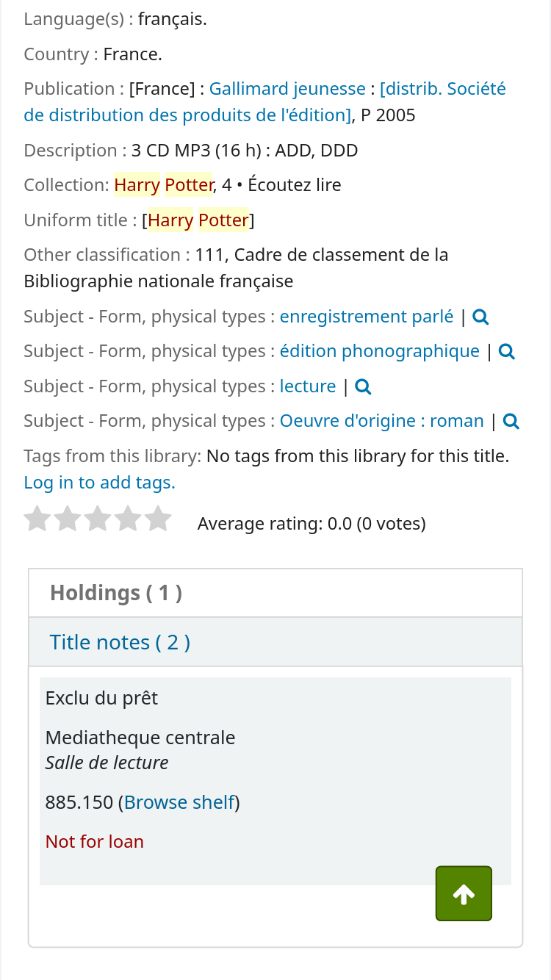Switch to the Holdings tab
Viewport: 551px width, 980px height.
click(116, 593)
